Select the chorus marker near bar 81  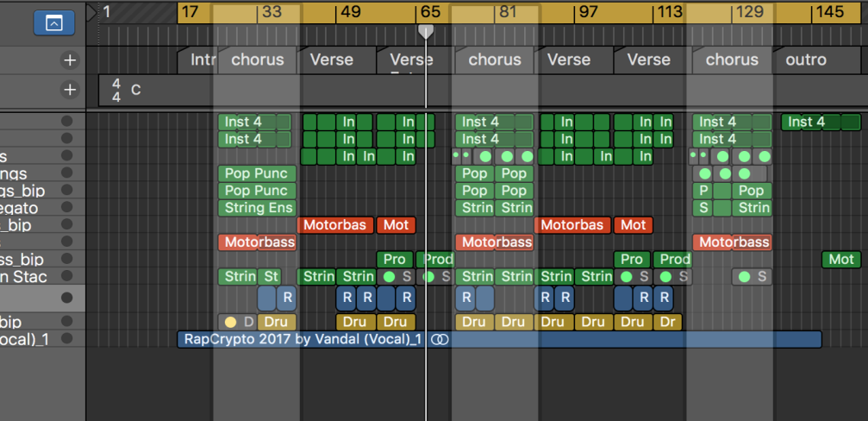coord(495,60)
